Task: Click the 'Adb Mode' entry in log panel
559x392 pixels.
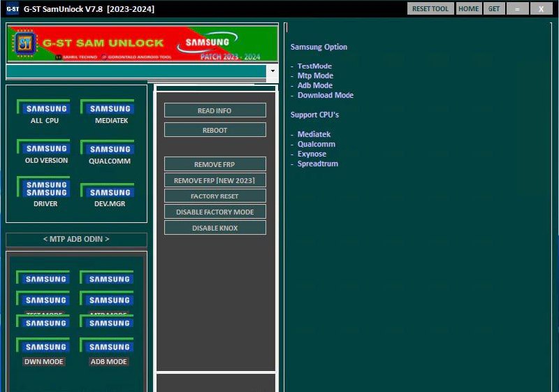Action: pos(315,85)
